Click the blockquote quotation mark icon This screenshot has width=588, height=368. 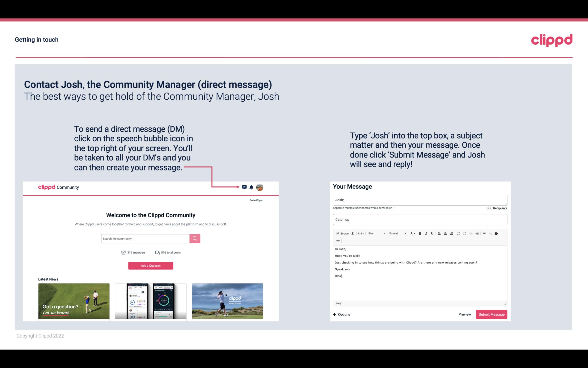(337, 241)
